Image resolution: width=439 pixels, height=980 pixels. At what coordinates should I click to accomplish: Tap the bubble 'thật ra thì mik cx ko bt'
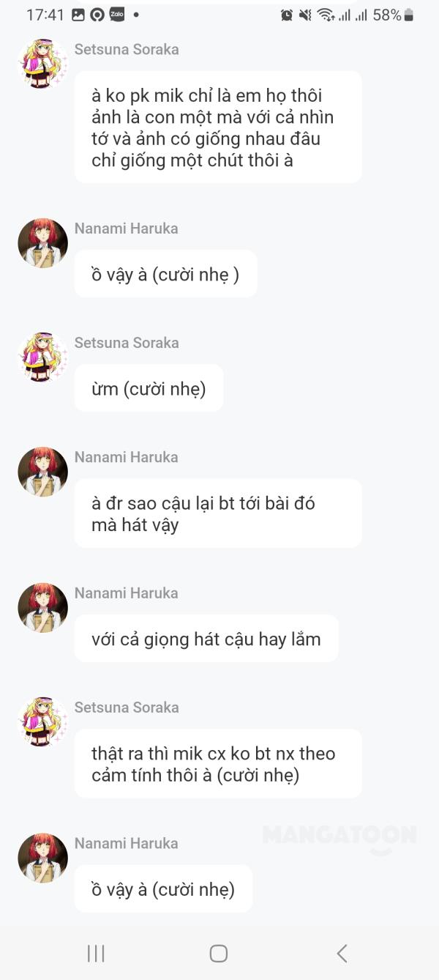218,764
